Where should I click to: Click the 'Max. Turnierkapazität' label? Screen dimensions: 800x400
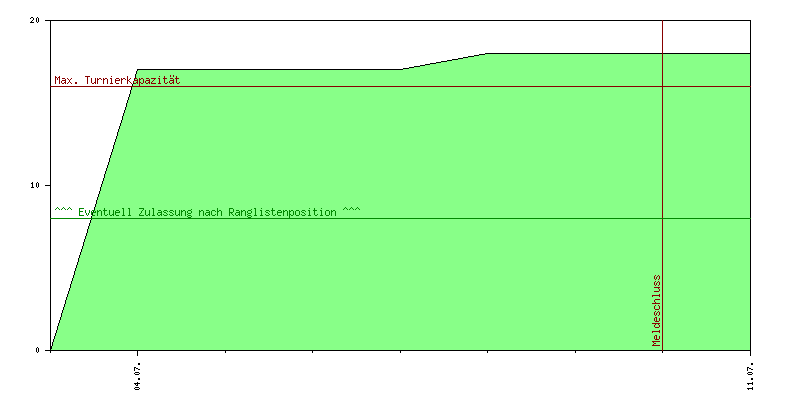coord(117,80)
